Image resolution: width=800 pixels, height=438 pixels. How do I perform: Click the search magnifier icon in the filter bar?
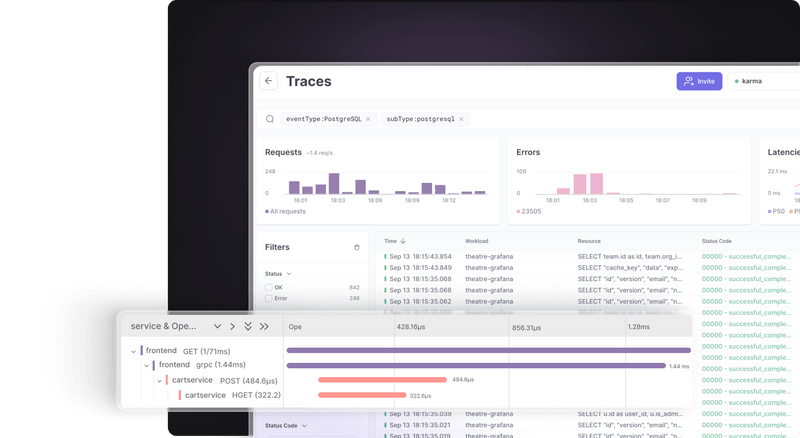coord(270,119)
